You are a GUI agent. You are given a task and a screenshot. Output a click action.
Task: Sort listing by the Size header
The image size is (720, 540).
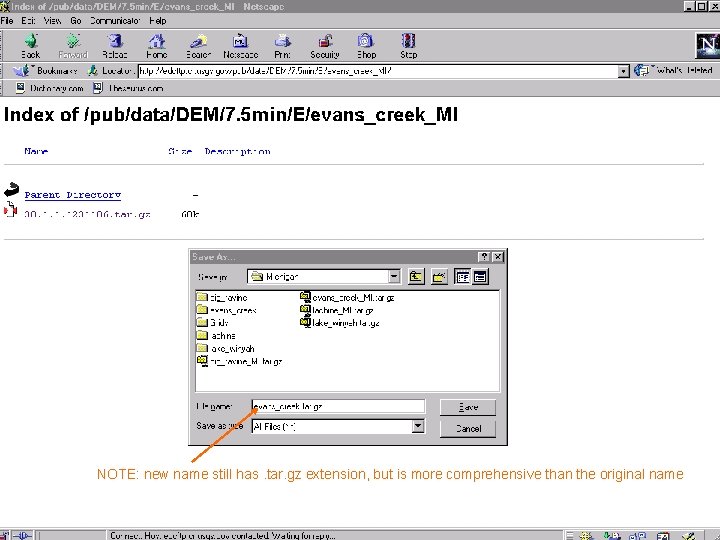click(180, 151)
